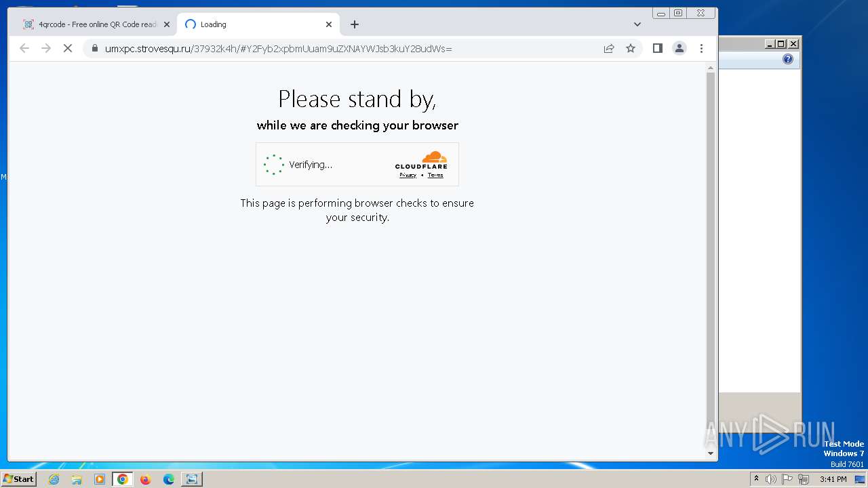Open clock showing 3:41 PM
The image size is (868, 488).
click(833, 479)
